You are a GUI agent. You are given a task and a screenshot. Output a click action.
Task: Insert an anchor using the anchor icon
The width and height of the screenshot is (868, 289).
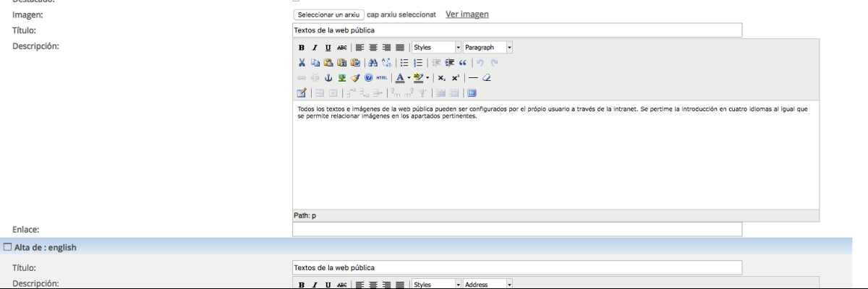(328, 78)
